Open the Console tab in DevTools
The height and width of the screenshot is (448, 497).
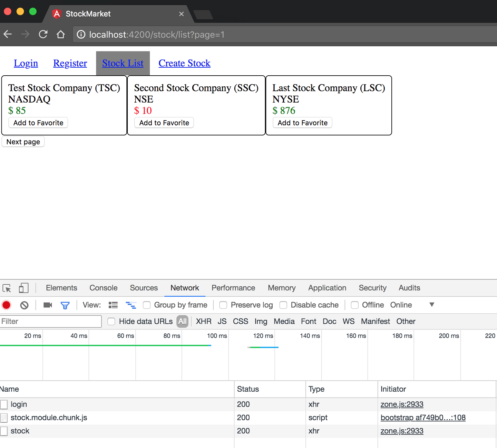point(103,288)
